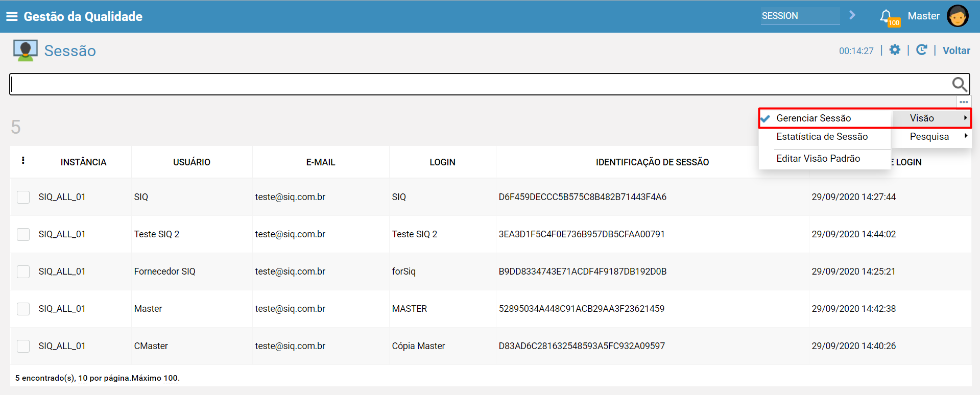Click the Teste SIQ 2 user cell
Screen dimensions: 980x395
[156, 234]
